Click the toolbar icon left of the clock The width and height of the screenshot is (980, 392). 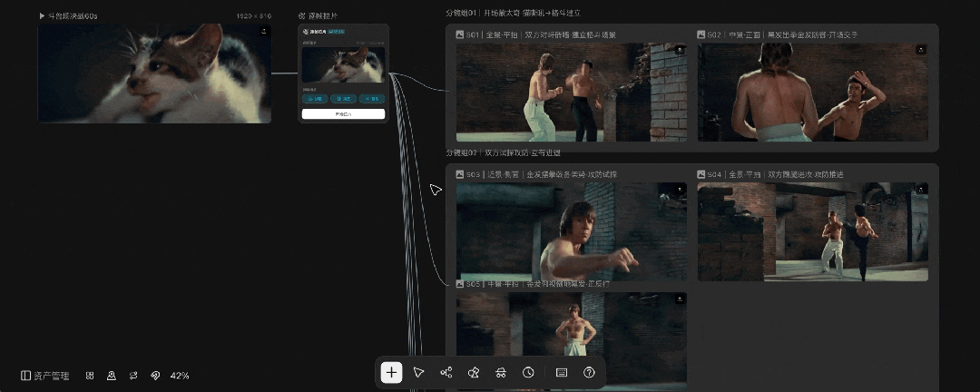click(x=501, y=373)
